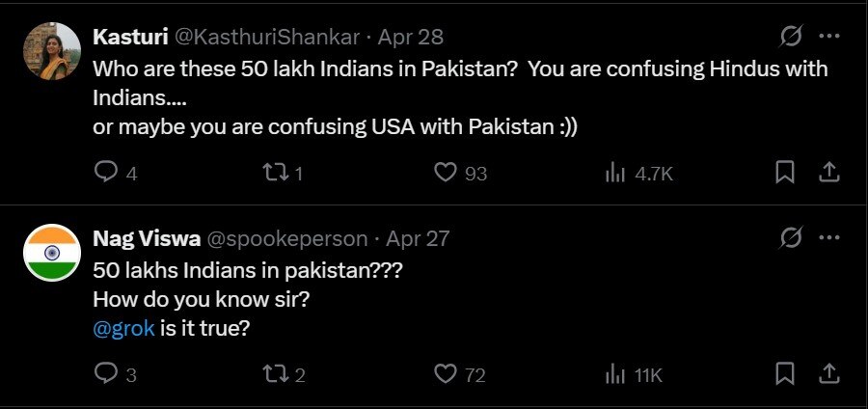Open more options for Kasturi's tweet
Screen dimensions: 868x409
[828, 37]
